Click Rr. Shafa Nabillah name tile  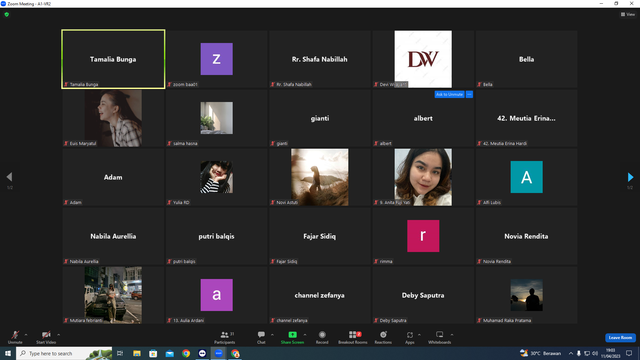tap(320, 59)
